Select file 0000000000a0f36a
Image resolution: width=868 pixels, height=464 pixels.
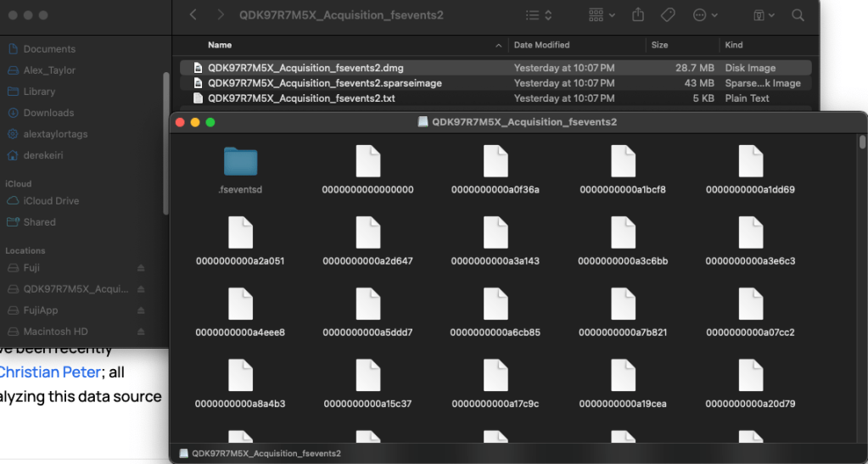tap(495, 162)
